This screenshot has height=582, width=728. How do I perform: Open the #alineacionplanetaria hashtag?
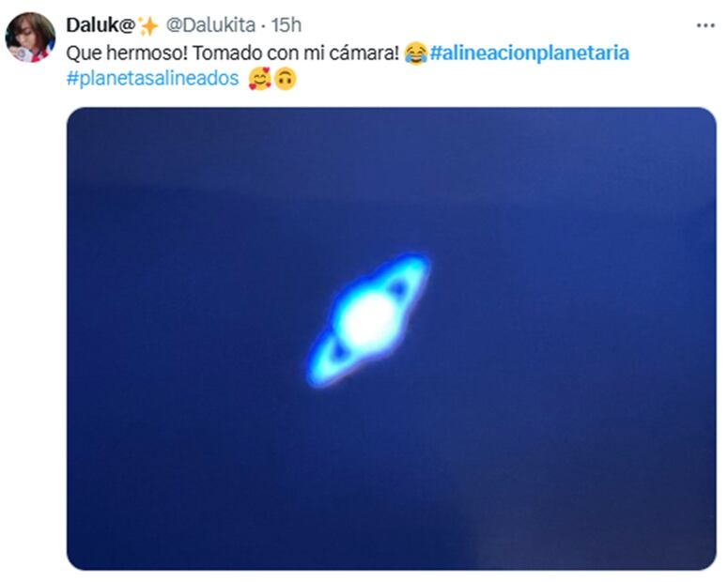tap(529, 53)
